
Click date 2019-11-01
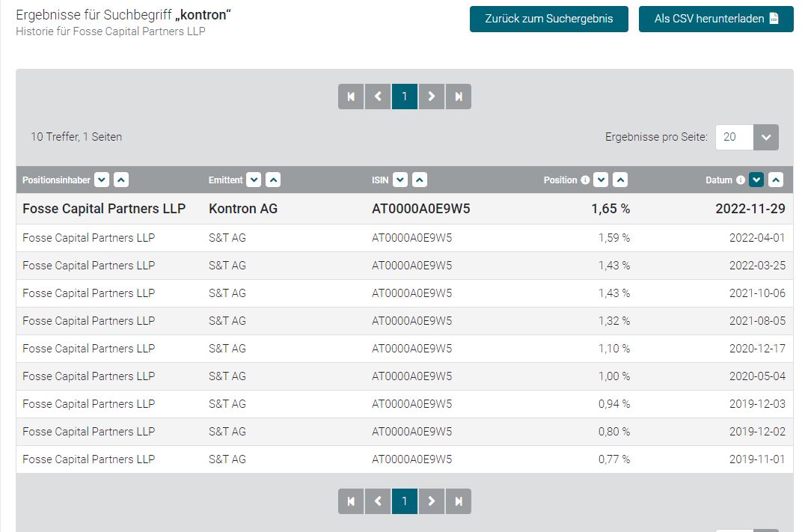coord(757,459)
